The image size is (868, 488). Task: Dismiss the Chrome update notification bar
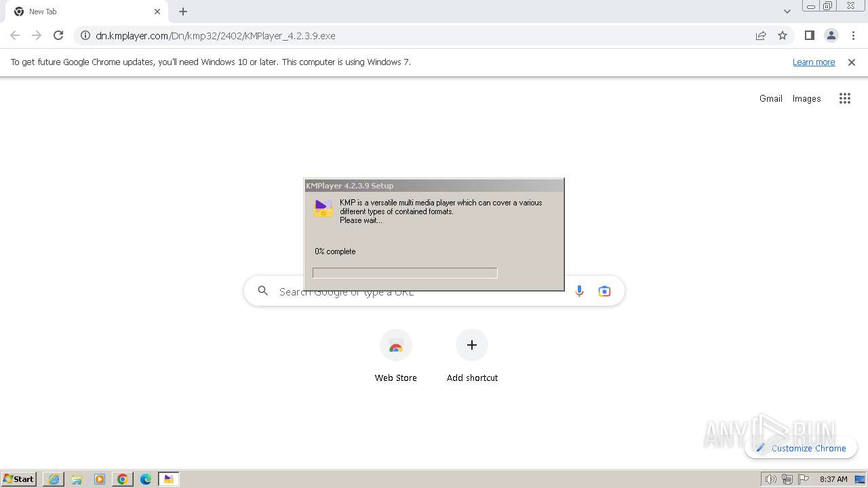[x=852, y=62]
